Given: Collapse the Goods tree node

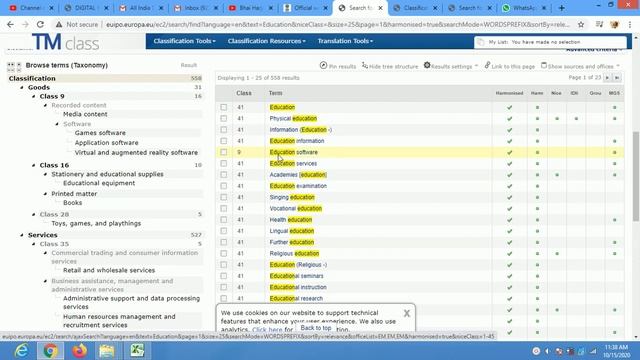Looking at the screenshot, I should [x=22, y=87].
